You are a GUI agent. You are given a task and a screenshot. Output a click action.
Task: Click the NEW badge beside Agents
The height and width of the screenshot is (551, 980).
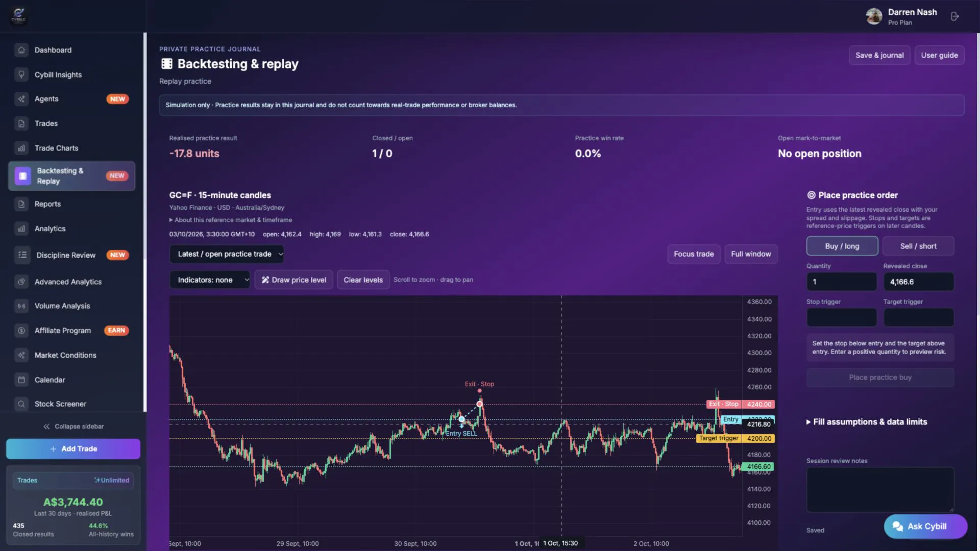click(117, 99)
